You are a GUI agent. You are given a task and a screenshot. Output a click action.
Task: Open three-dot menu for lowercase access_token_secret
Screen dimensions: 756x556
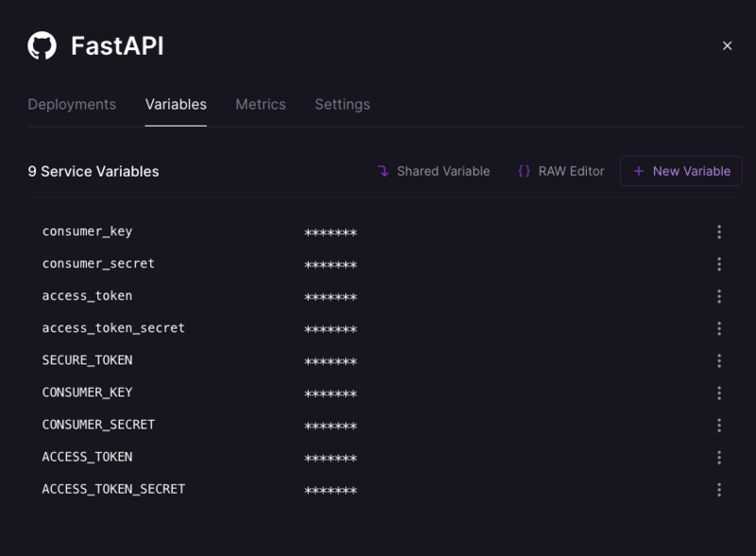(x=719, y=329)
